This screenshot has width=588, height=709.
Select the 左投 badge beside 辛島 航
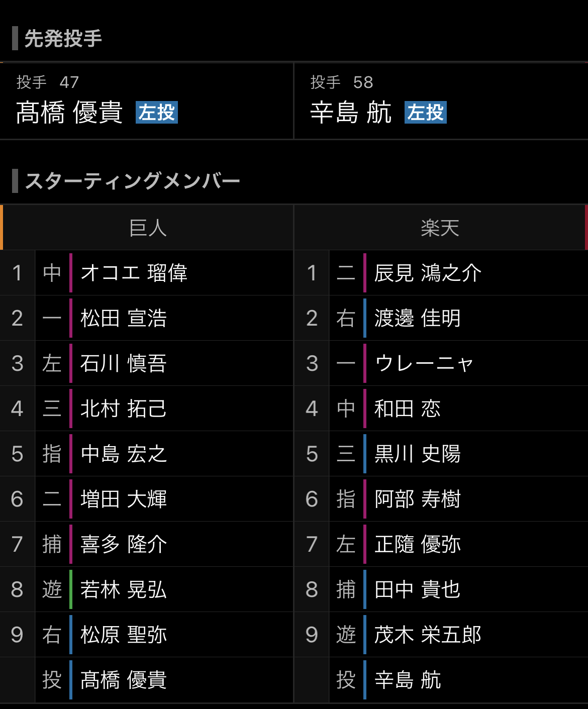[426, 113]
